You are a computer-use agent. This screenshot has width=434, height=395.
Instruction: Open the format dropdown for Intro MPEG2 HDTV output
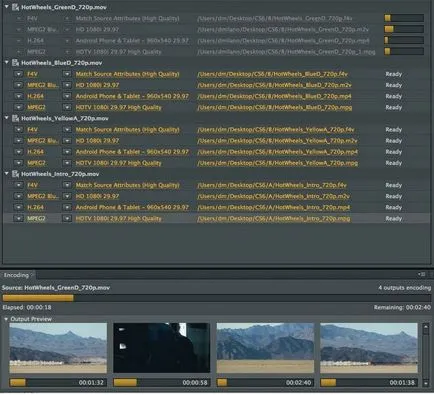tap(18, 219)
